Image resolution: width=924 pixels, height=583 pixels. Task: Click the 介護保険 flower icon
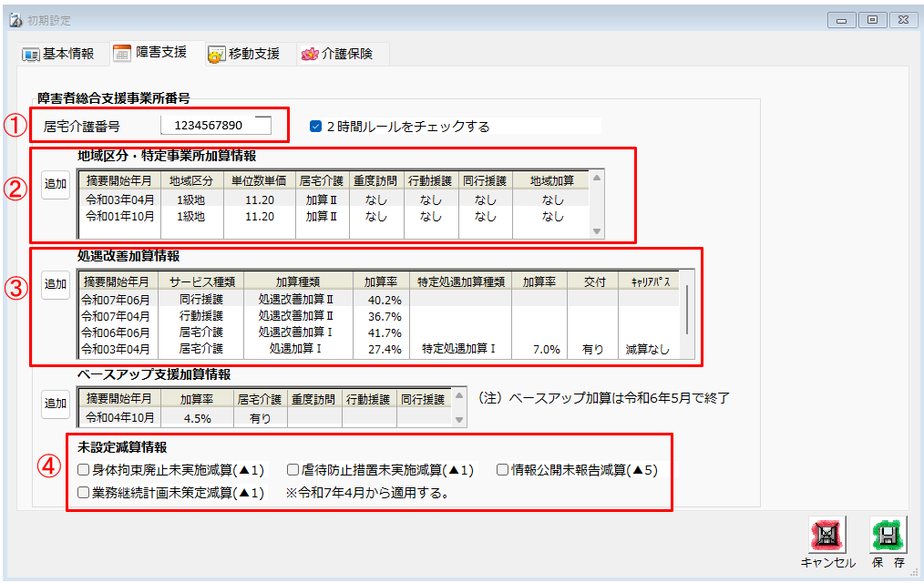pyautogui.click(x=310, y=55)
